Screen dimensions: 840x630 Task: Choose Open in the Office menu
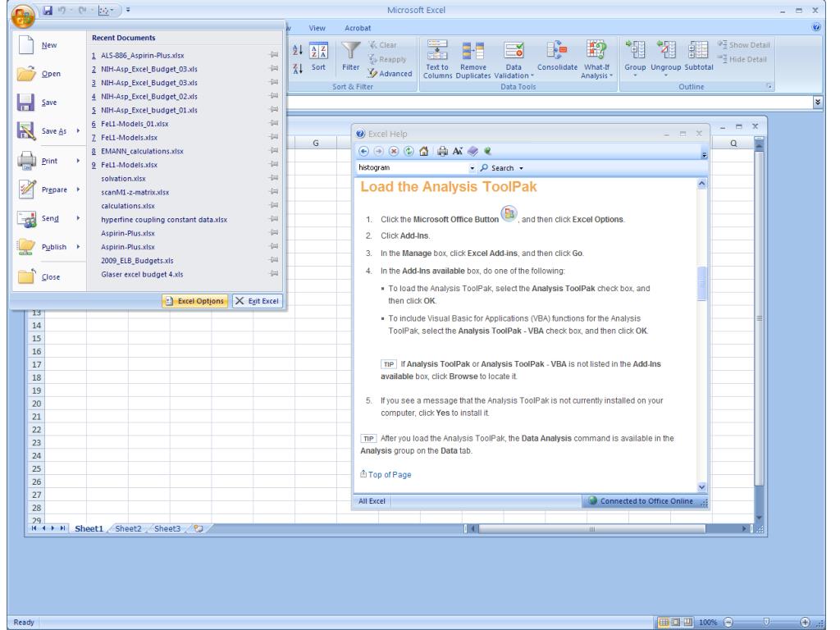click(x=48, y=74)
